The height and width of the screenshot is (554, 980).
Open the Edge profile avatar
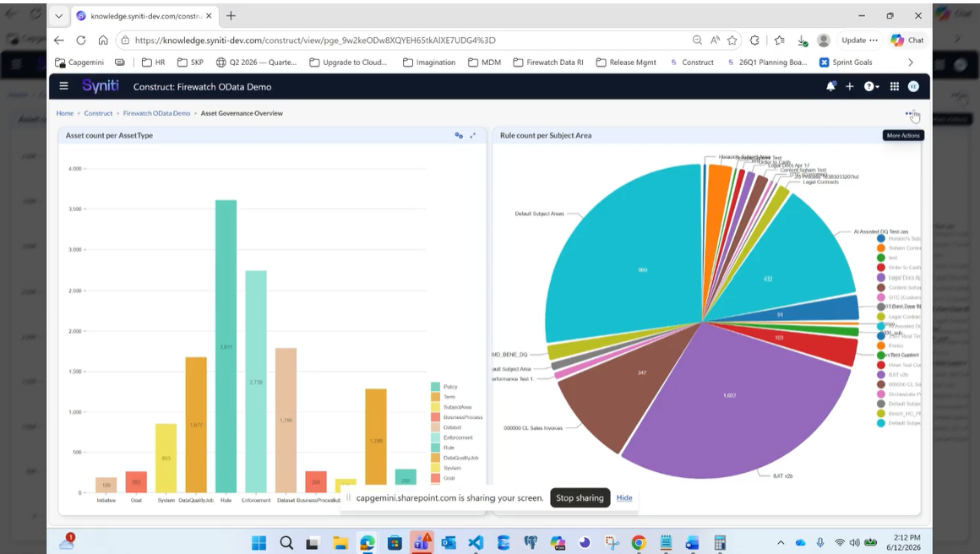[824, 40]
